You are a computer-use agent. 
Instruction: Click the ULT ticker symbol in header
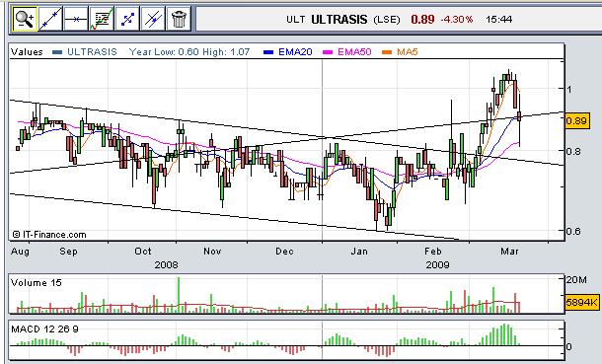296,19
